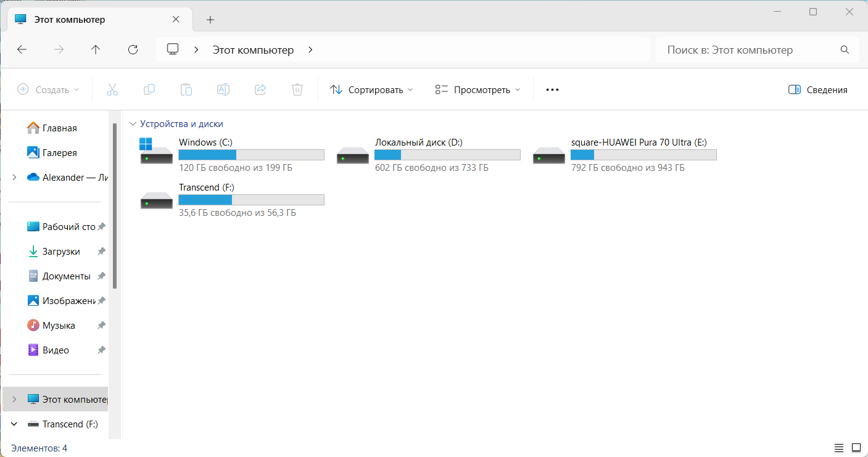Viewport: 868px width, 457px height.
Task: Click the Rename icon in toolbar
Action: (223, 89)
